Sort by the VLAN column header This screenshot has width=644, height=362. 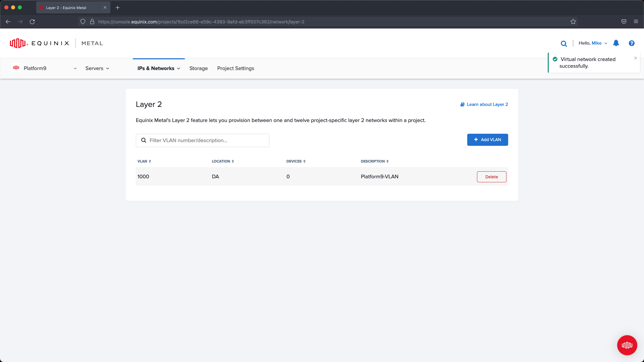pyautogui.click(x=144, y=161)
